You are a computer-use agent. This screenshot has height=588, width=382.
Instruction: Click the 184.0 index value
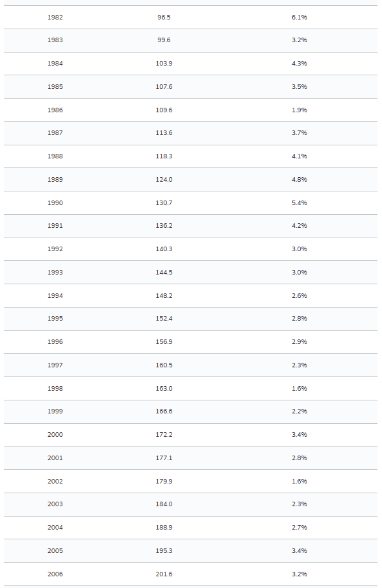click(x=164, y=504)
